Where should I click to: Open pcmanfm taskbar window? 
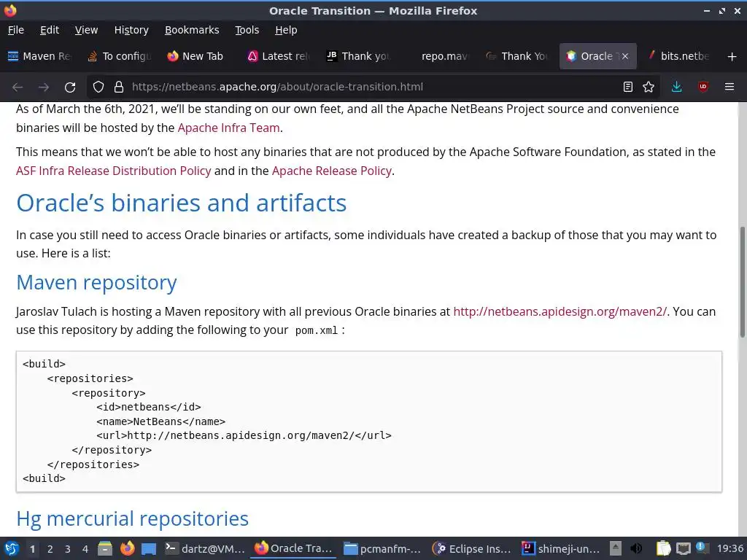pyautogui.click(x=382, y=548)
